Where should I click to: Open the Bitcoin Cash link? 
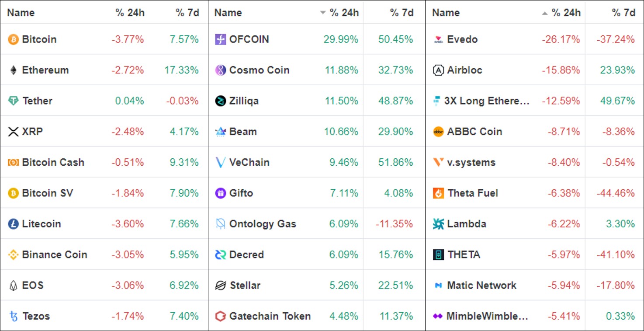click(x=53, y=162)
